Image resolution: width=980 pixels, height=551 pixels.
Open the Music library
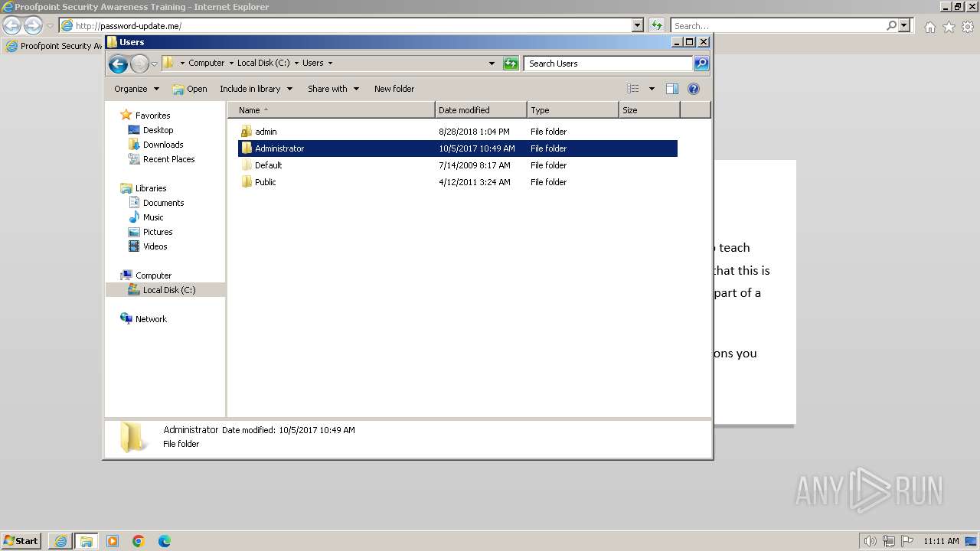pyautogui.click(x=153, y=217)
